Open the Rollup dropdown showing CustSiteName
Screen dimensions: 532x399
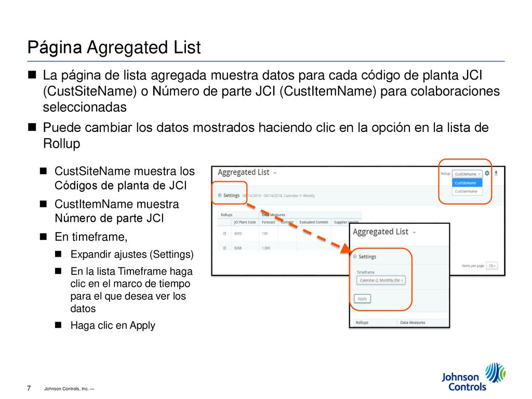tap(467, 174)
